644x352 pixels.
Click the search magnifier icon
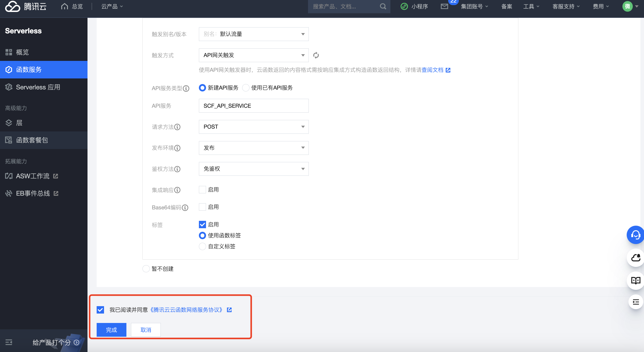(x=383, y=6)
